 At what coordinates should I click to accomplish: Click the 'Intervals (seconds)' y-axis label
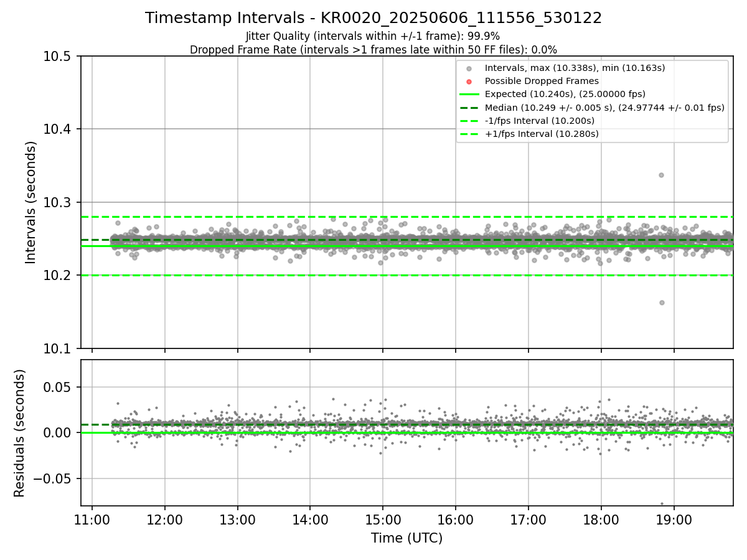[x=31, y=202]
